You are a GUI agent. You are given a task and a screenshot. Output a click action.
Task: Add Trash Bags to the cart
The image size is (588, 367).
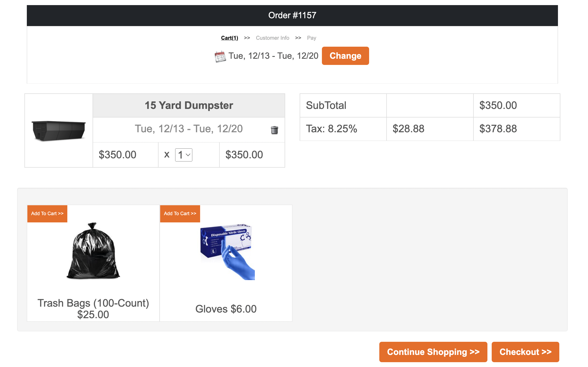[x=47, y=214]
